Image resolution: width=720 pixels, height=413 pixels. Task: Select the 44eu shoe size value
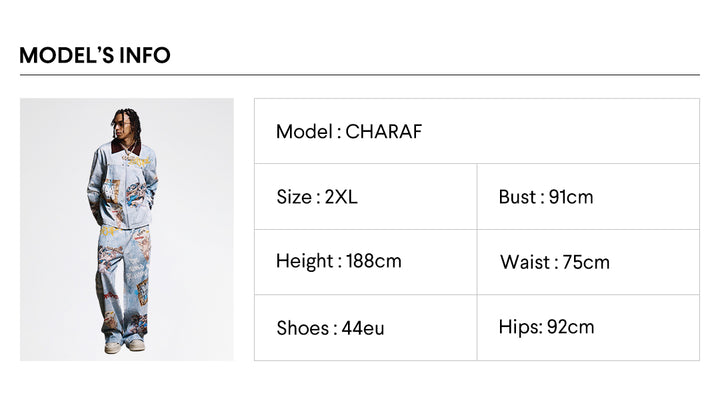click(363, 328)
